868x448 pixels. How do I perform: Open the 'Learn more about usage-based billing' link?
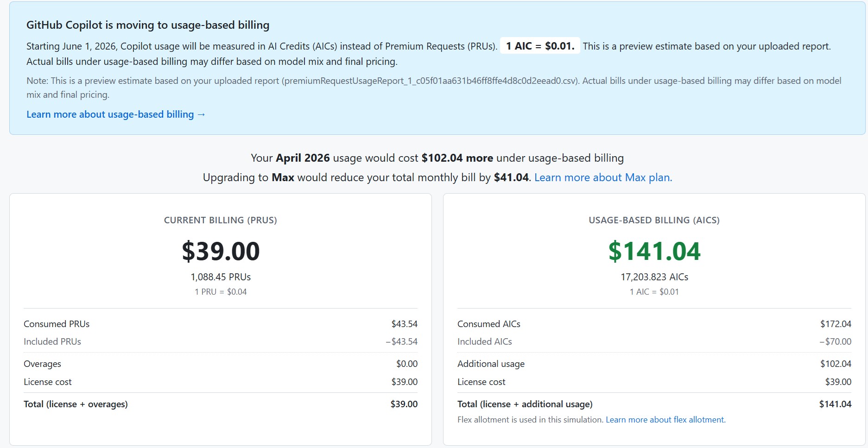[x=116, y=114]
